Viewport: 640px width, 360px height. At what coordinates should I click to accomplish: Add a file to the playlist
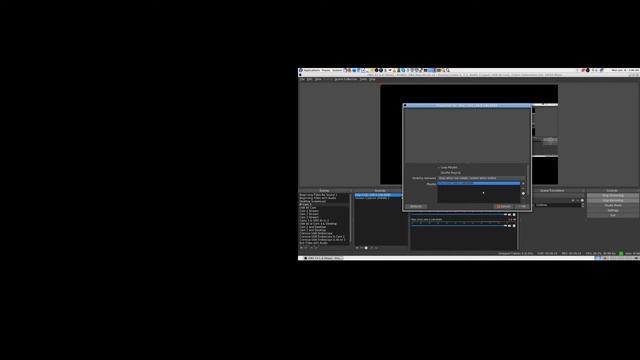pos(523,184)
